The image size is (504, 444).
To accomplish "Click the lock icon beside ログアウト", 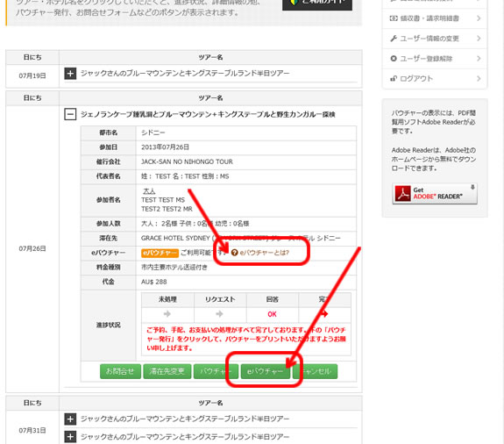I will tap(394, 78).
